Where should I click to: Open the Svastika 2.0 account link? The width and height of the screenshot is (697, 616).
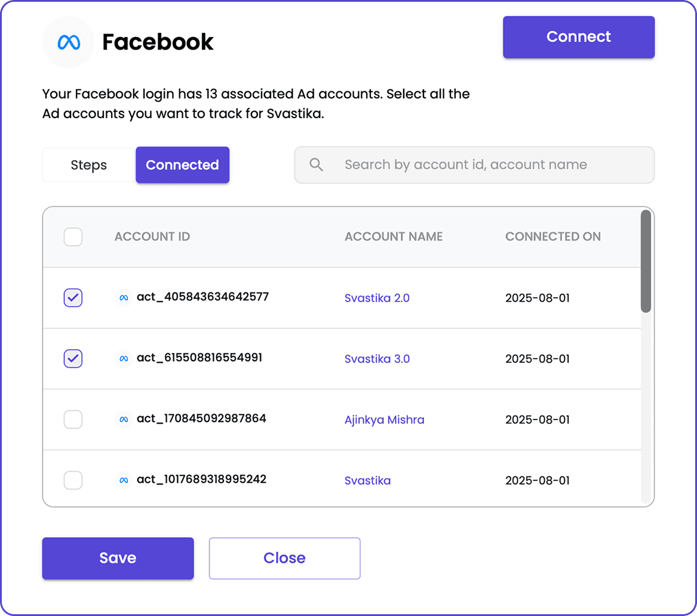377,298
